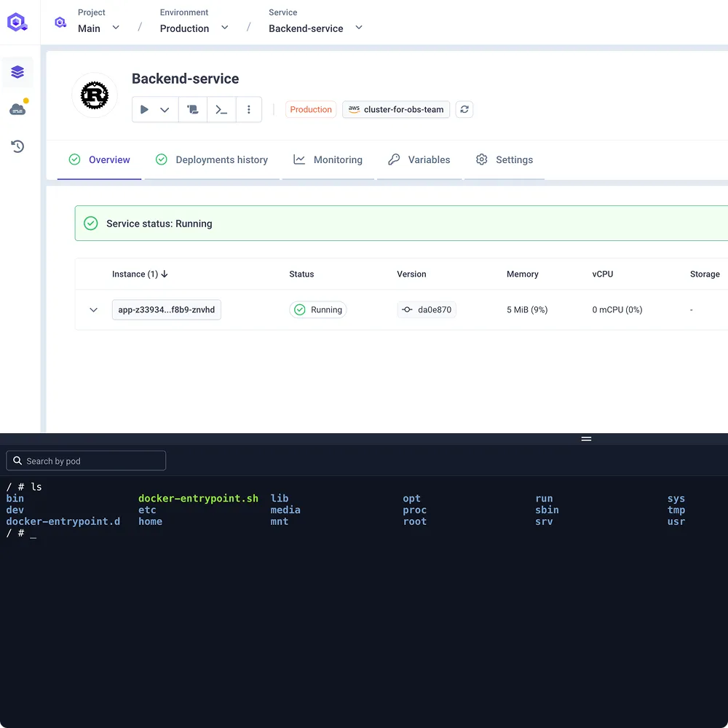Click the Backend-service page title
Screen dimensions: 728x728
(185, 79)
